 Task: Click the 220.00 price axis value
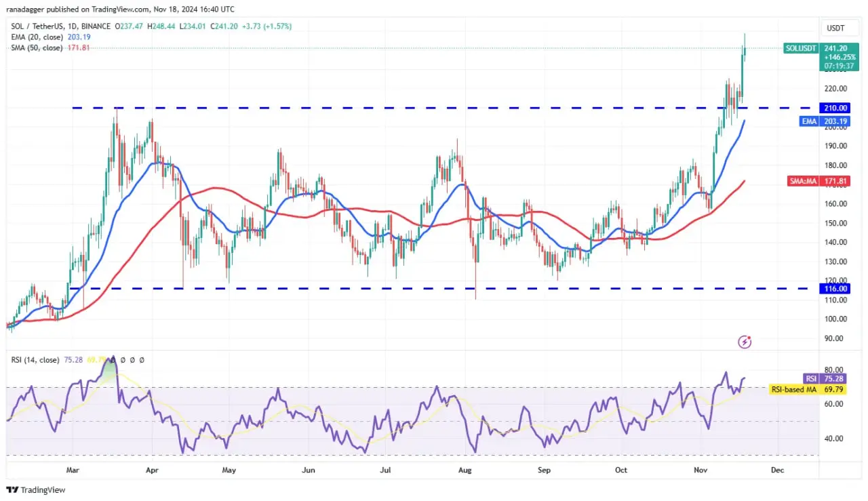coord(834,88)
